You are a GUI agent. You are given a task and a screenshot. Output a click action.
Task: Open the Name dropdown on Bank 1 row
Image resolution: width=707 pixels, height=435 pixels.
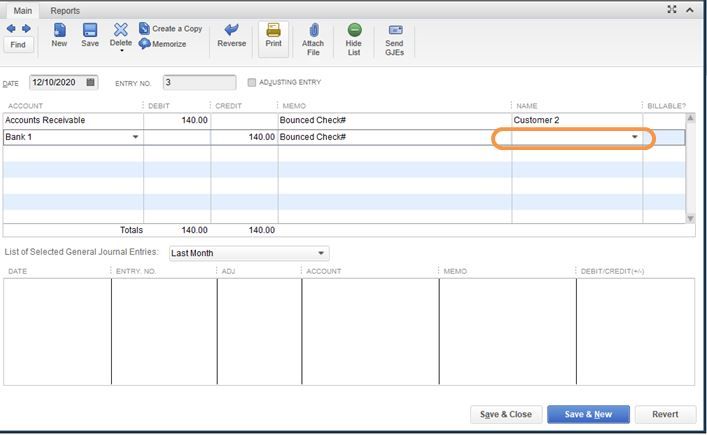coord(634,137)
